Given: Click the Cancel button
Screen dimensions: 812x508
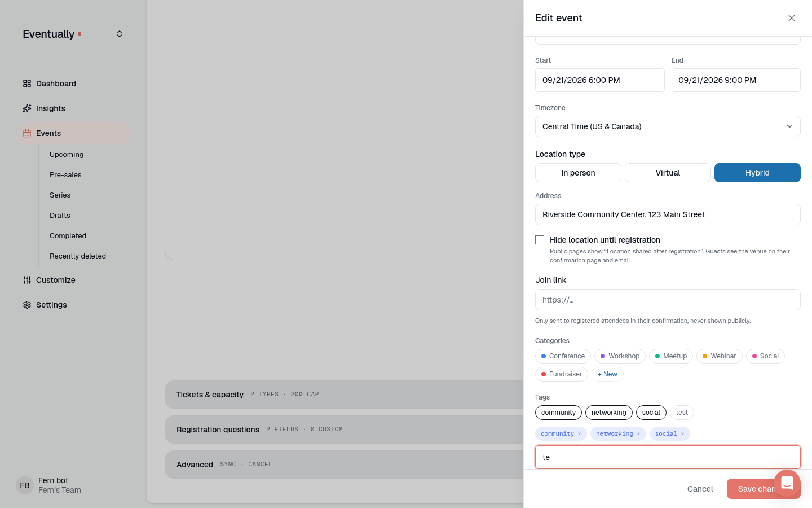Looking at the screenshot, I should (700, 489).
